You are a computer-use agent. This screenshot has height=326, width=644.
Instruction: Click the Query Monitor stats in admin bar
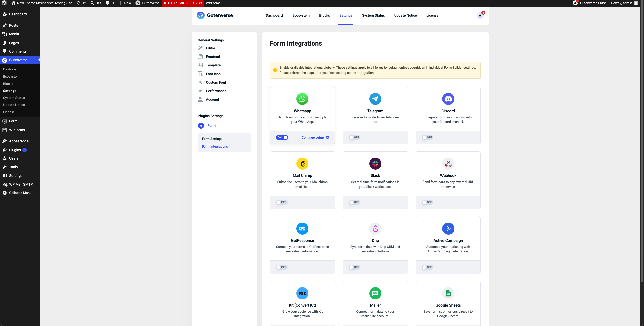coord(183,3)
